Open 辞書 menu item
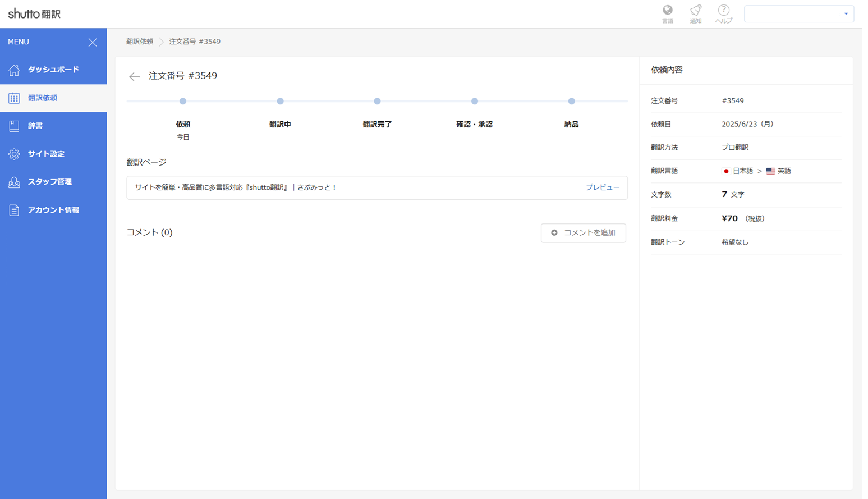868x499 pixels. pyautogui.click(x=53, y=126)
